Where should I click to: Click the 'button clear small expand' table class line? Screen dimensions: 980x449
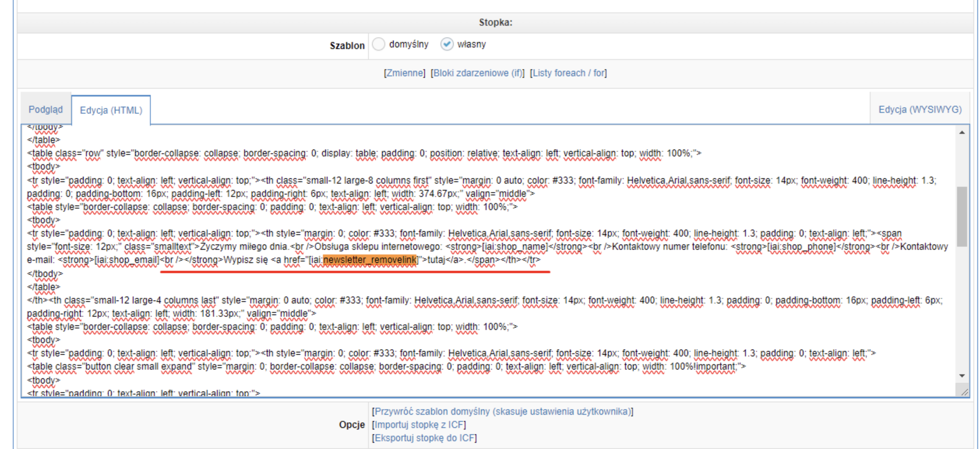click(386, 367)
